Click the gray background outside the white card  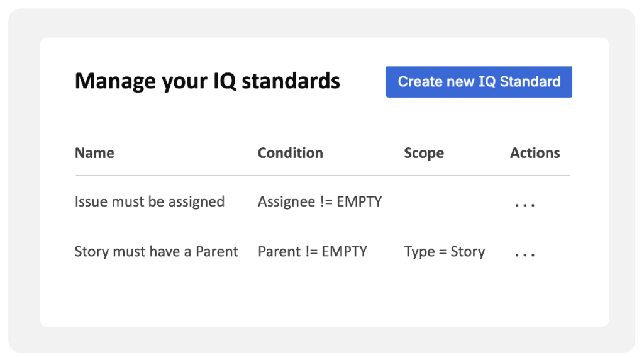(x=23, y=189)
